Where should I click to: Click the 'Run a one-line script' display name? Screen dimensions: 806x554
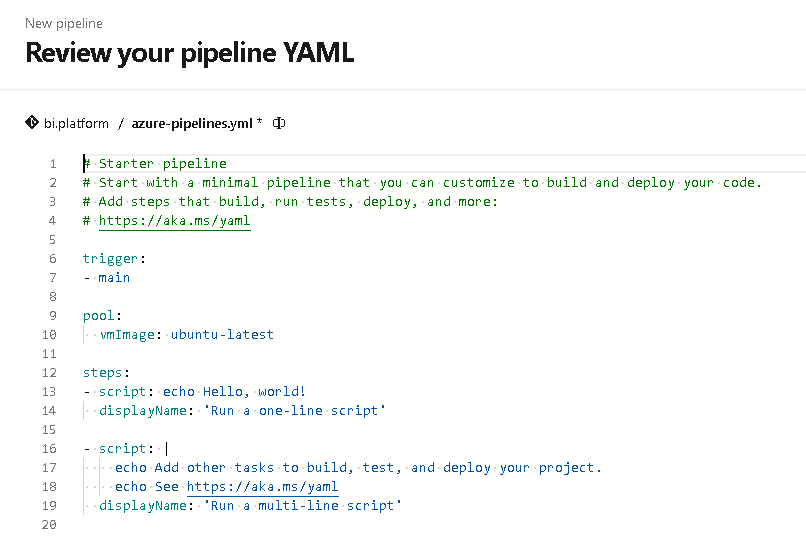(x=298, y=411)
